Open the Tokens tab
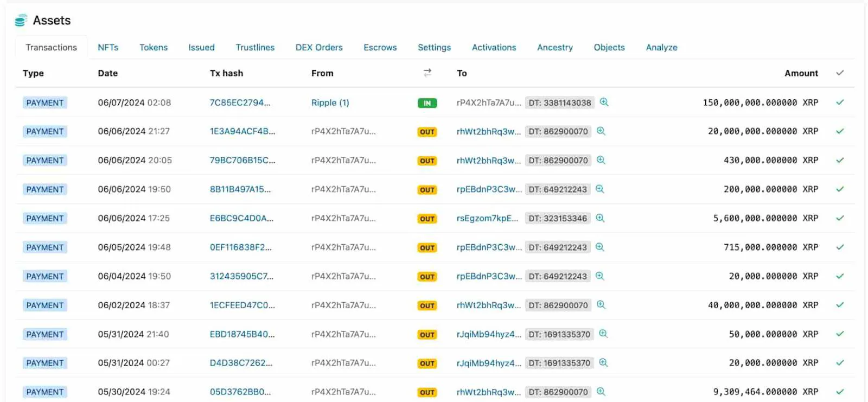Viewport: 868px width, 402px height. 154,47
